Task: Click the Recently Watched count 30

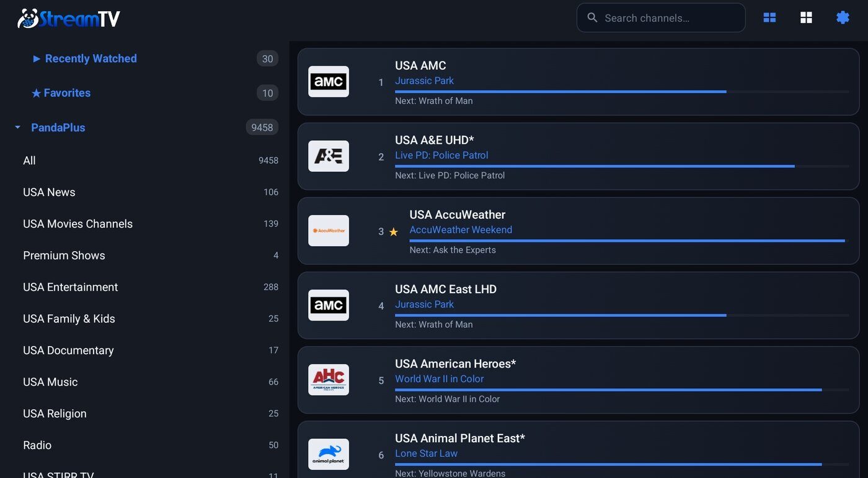Action: [x=267, y=59]
